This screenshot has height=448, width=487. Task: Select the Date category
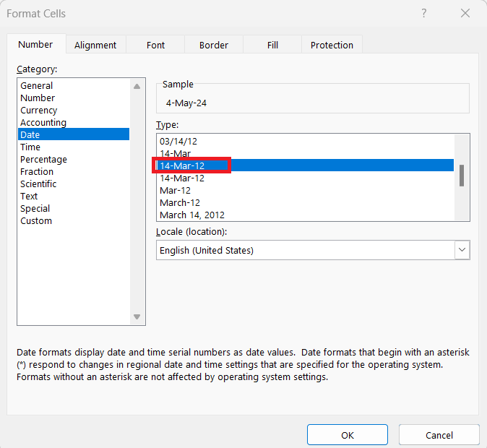(74, 134)
